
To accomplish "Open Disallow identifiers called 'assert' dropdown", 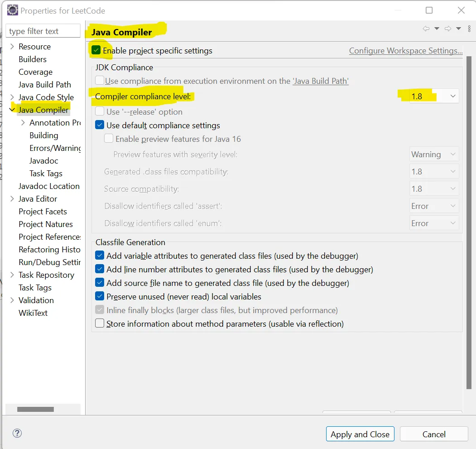I will (x=434, y=206).
